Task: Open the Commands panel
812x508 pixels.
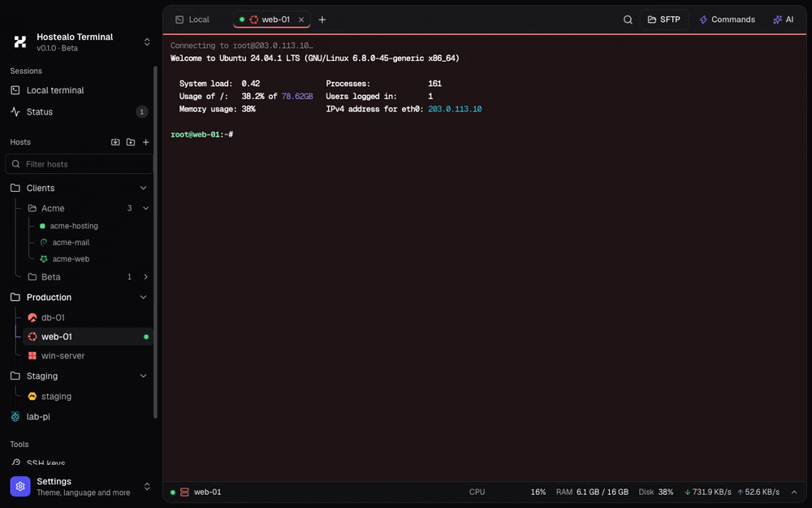Action: pos(727,20)
